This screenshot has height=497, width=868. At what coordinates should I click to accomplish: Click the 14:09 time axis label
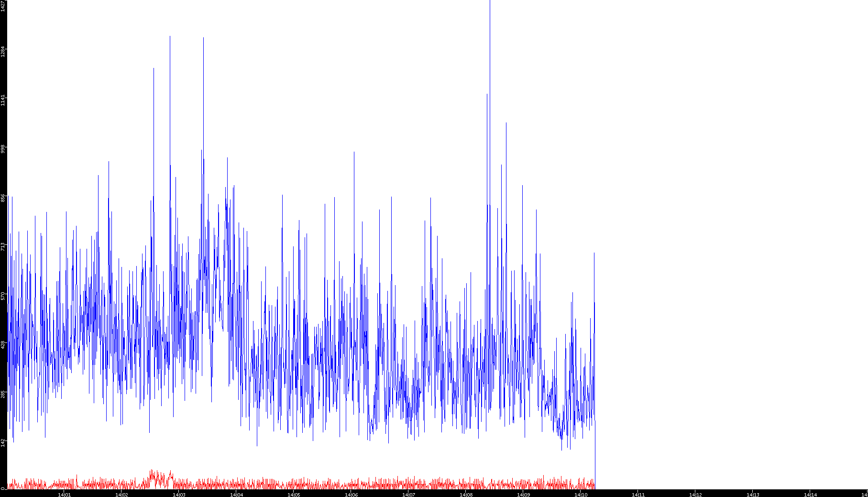tap(523, 495)
